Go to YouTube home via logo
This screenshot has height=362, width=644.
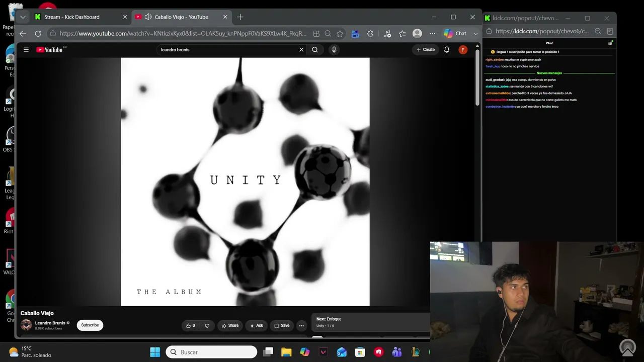tap(49, 50)
